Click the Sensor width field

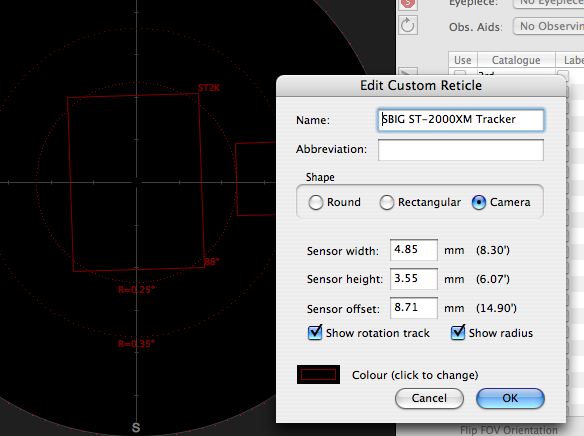[414, 250]
